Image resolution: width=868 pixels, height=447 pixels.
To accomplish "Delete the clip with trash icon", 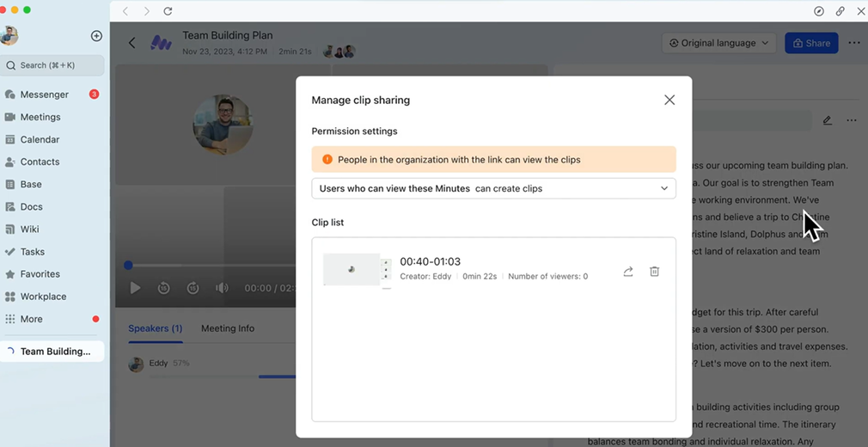I will pos(654,272).
